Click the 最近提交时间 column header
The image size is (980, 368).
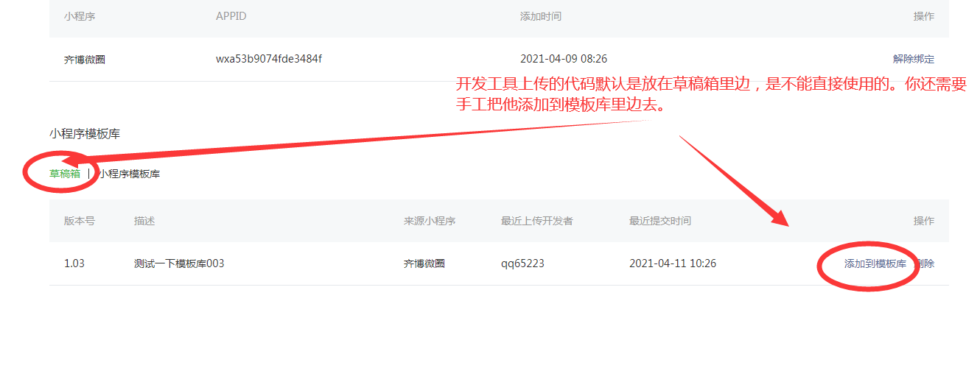tap(659, 221)
